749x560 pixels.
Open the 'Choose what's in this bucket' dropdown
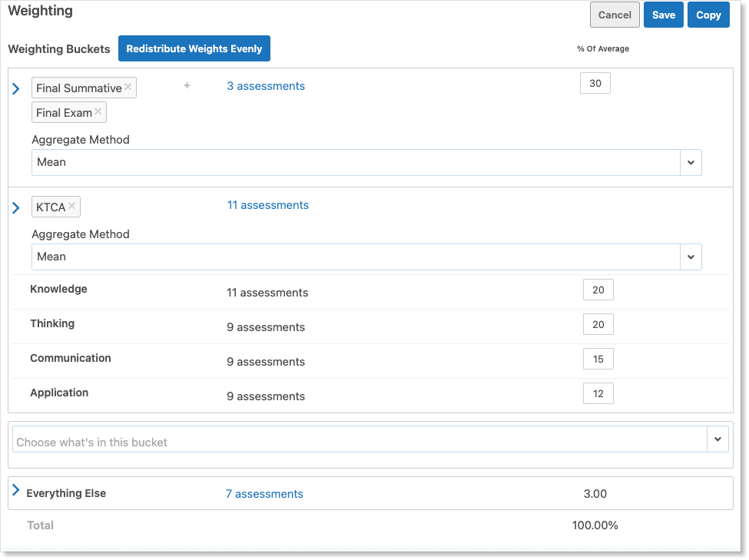717,439
